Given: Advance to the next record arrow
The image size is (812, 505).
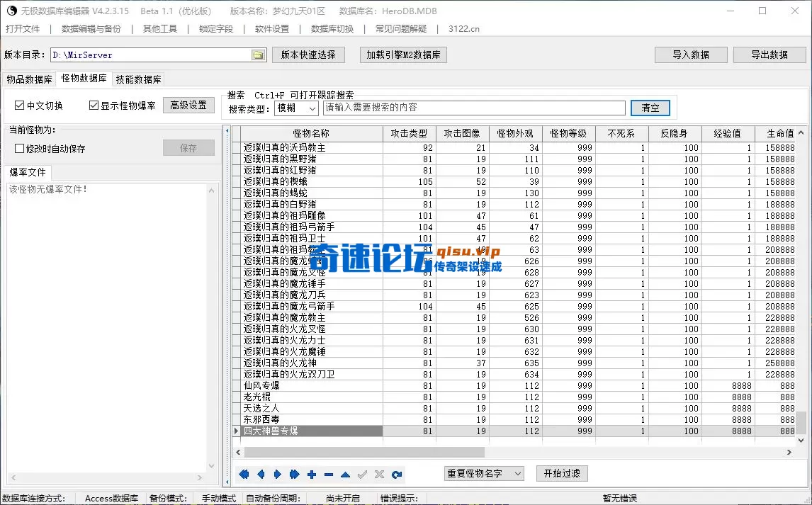Looking at the screenshot, I should click(277, 474).
